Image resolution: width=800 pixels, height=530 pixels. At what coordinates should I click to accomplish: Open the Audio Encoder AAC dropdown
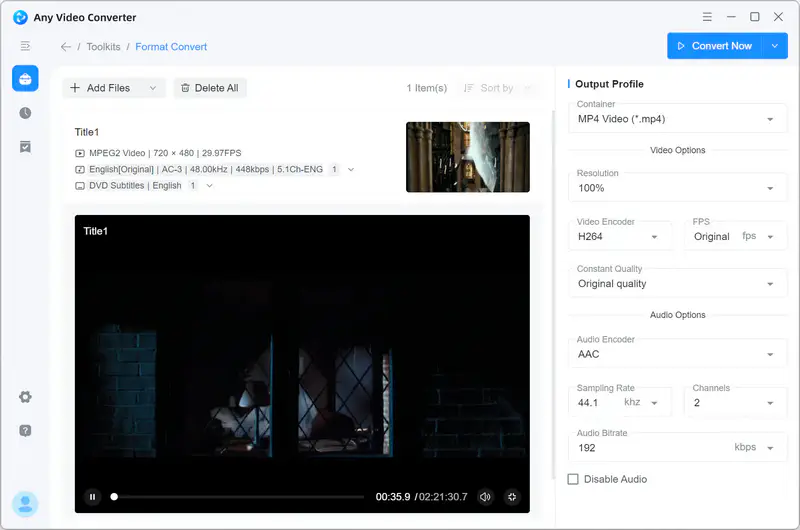tap(678, 354)
